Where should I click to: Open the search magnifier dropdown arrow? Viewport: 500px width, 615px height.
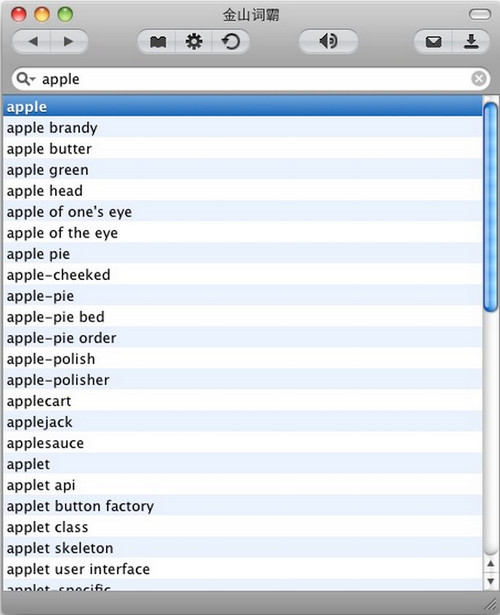[x=26, y=79]
